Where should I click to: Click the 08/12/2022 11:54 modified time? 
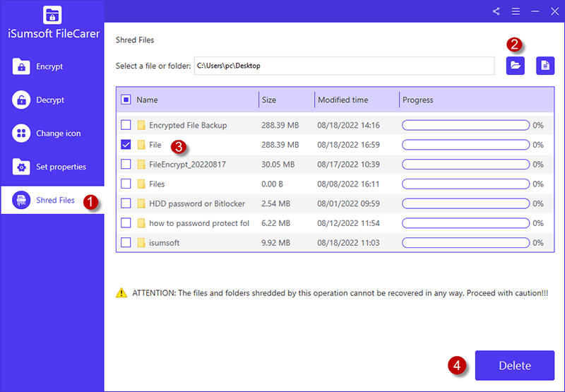348,223
